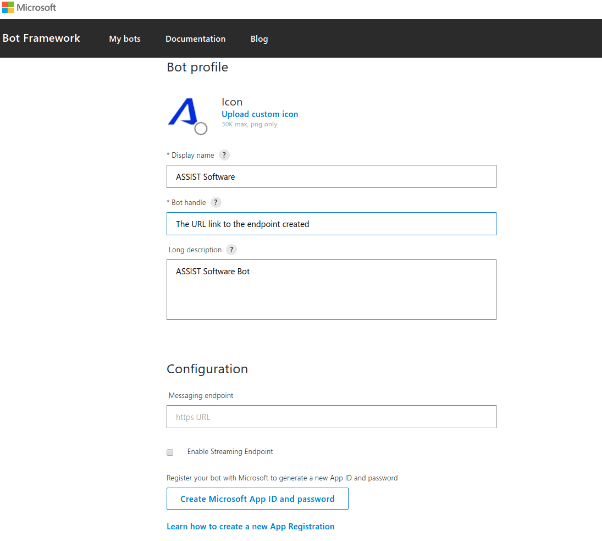
Task: Show help for Bot handle
Action: click(x=215, y=202)
